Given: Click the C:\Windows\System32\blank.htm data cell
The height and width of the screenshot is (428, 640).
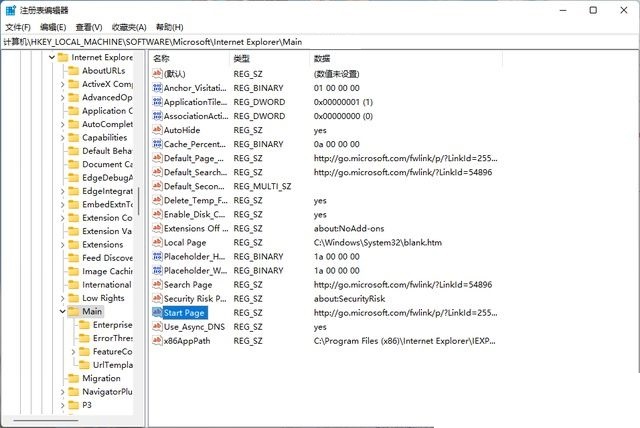Looking at the screenshot, I should tap(378, 243).
